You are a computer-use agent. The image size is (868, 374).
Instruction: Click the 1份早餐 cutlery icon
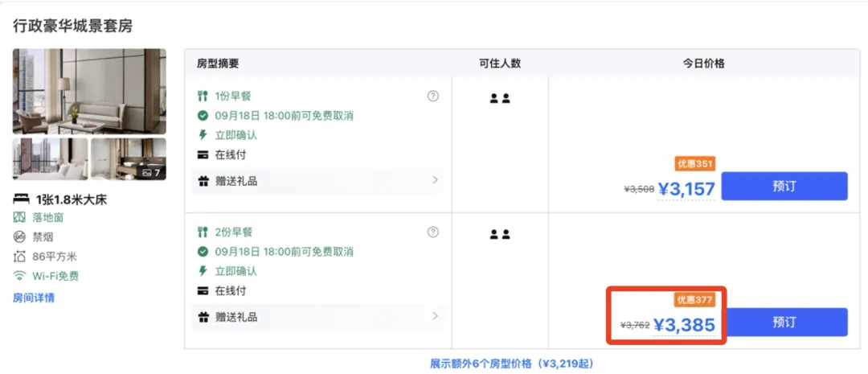(203, 96)
